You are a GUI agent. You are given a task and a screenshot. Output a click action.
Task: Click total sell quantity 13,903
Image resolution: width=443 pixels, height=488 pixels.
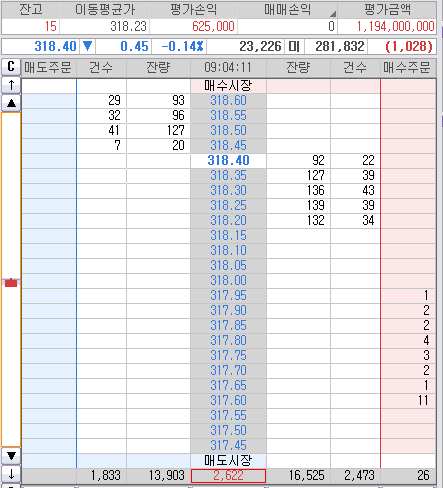tap(159, 476)
